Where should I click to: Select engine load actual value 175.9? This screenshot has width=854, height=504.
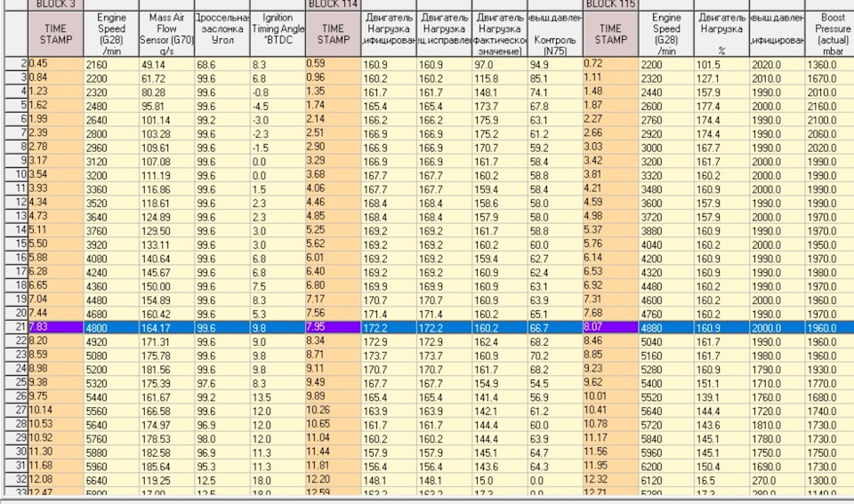[499, 120]
